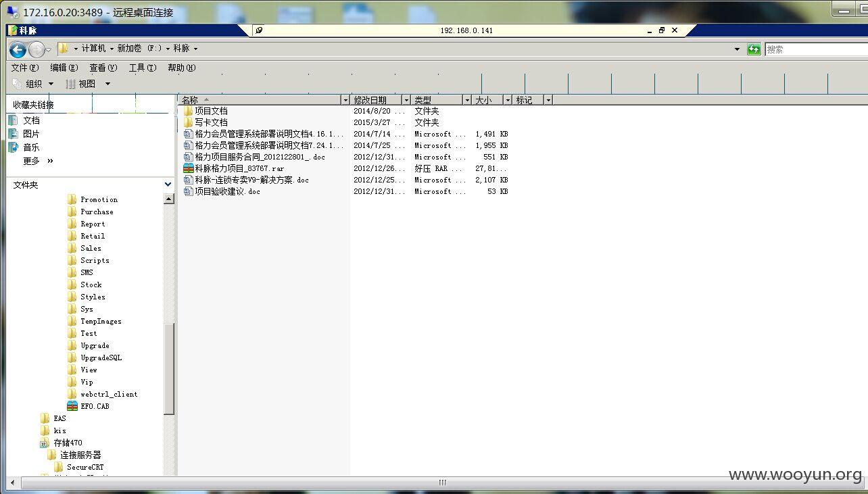Select Stock folder in the tree

85,285
